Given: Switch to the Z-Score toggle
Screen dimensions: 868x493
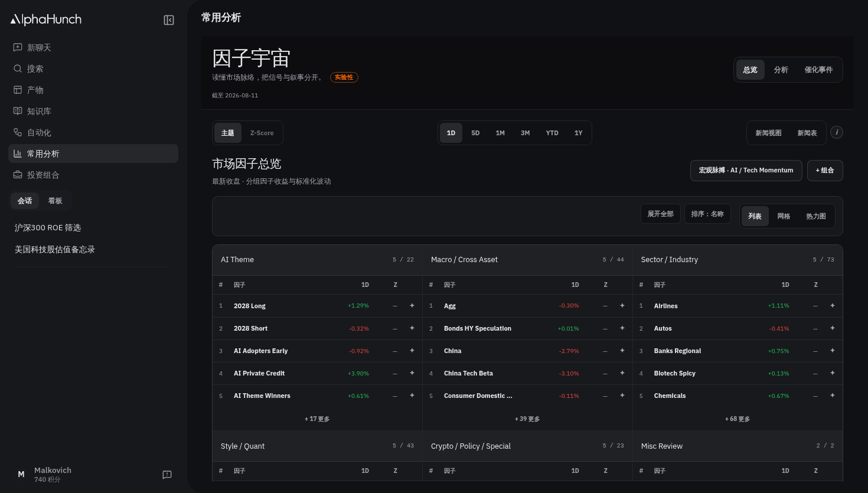Looking at the screenshot, I should click(262, 133).
